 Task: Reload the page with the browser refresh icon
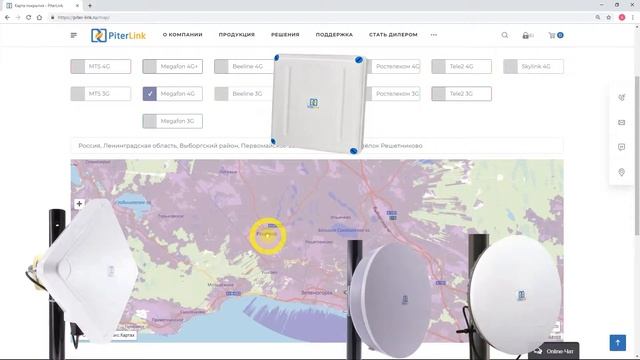coord(29,18)
